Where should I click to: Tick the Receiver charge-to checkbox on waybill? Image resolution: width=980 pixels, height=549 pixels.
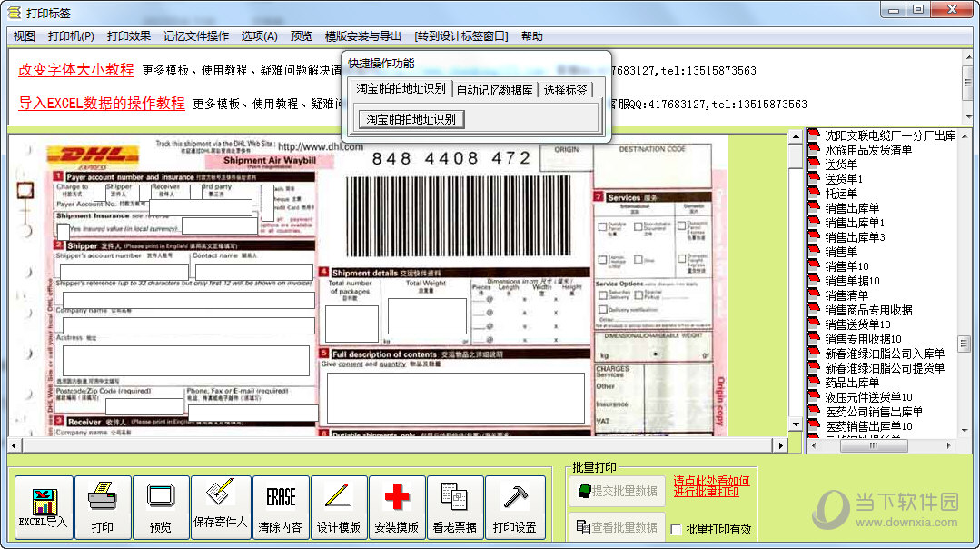(x=145, y=192)
